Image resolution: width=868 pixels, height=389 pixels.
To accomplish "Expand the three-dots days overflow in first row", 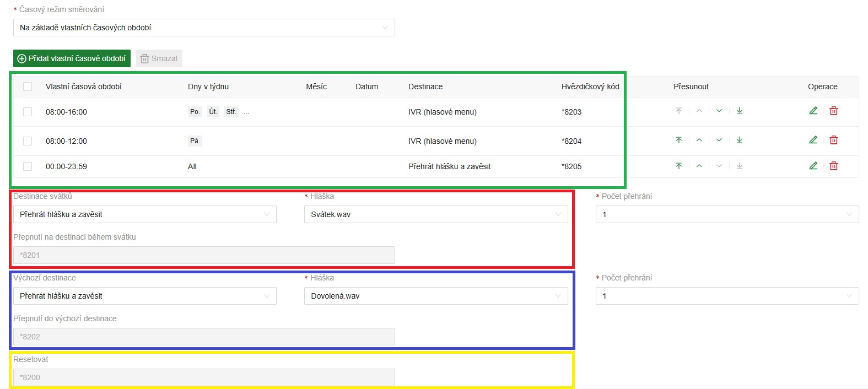I will tap(246, 112).
